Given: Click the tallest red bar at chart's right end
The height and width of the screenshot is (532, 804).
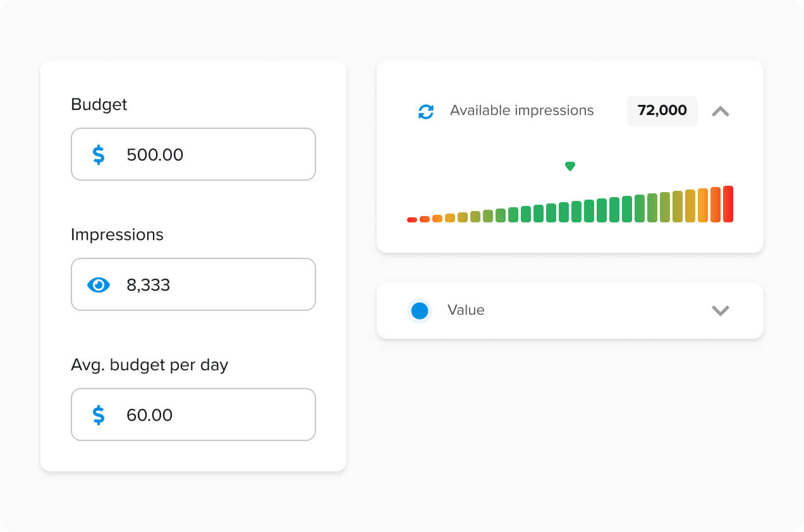Looking at the screenshot, I should [x=728, y=204].
